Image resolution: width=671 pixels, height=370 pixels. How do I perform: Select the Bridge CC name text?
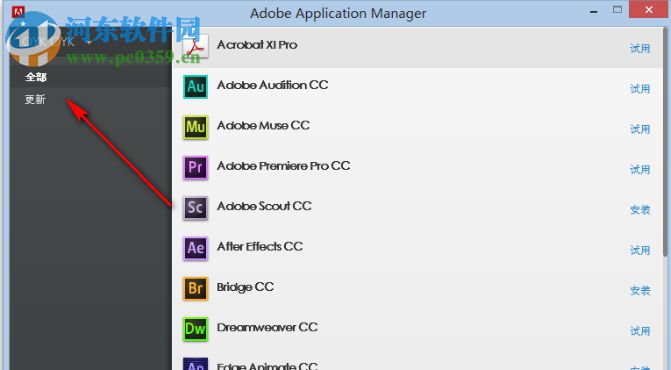(x=245, y=287)
